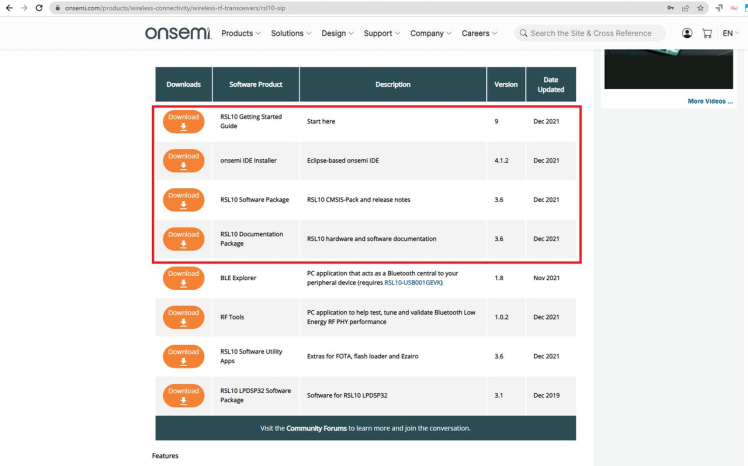Screen dimensions: 748x466
Task: Click the address bar URL
Action: click(175, 8)
